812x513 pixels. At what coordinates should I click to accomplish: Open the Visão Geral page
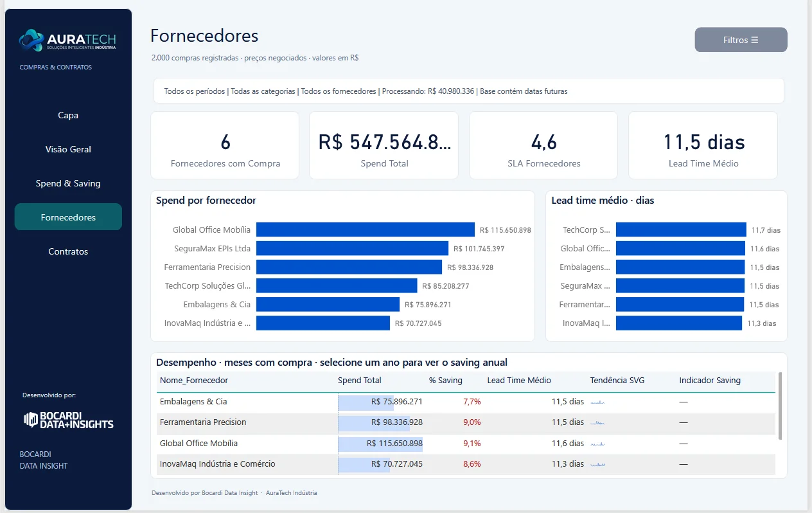pyautogui.click(x=68, y=149)
